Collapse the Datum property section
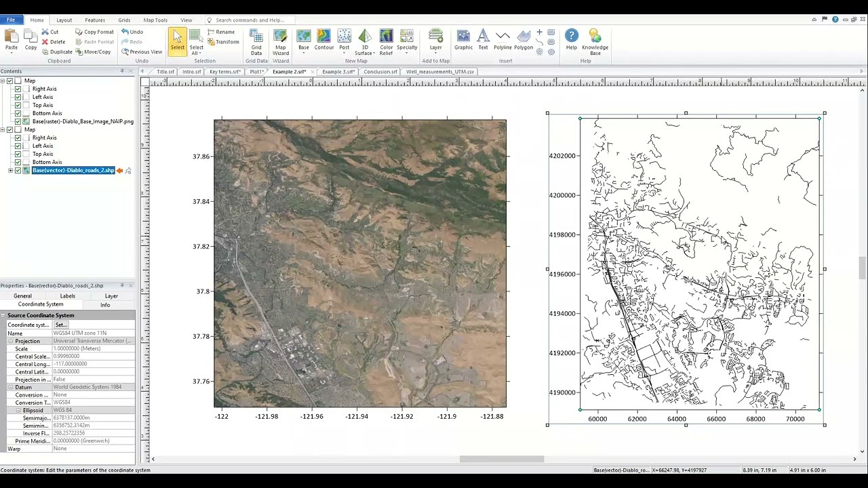The height and width of the screenshot is (488, 868). (x=10, y=387)
